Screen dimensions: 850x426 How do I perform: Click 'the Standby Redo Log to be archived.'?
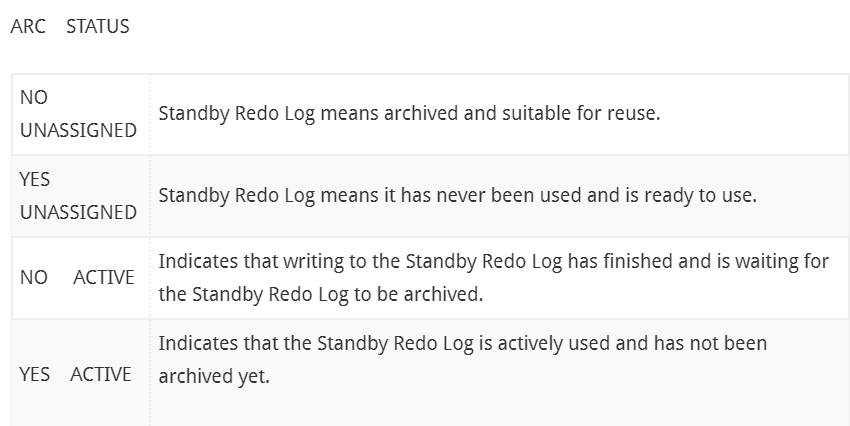(320, 294)
